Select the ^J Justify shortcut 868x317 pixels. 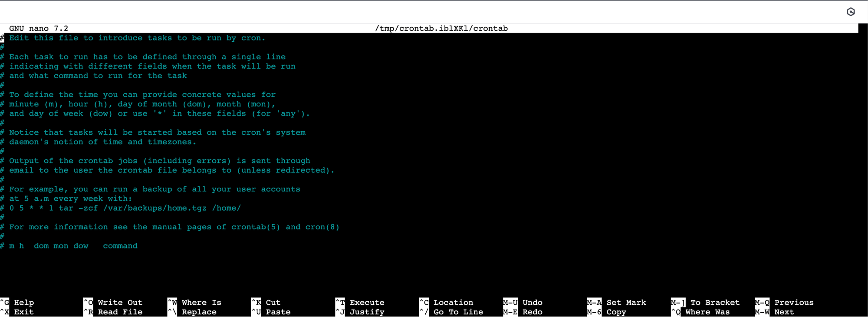point(360,312)
